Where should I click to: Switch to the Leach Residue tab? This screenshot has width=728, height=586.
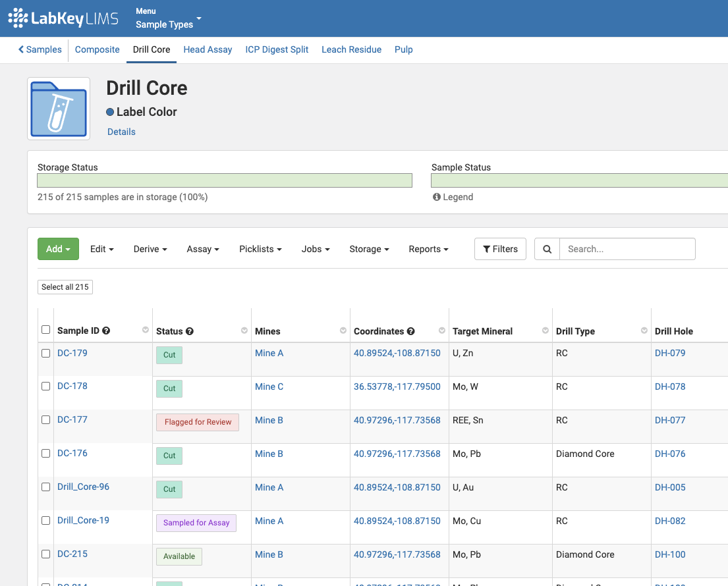pos(351,49)
